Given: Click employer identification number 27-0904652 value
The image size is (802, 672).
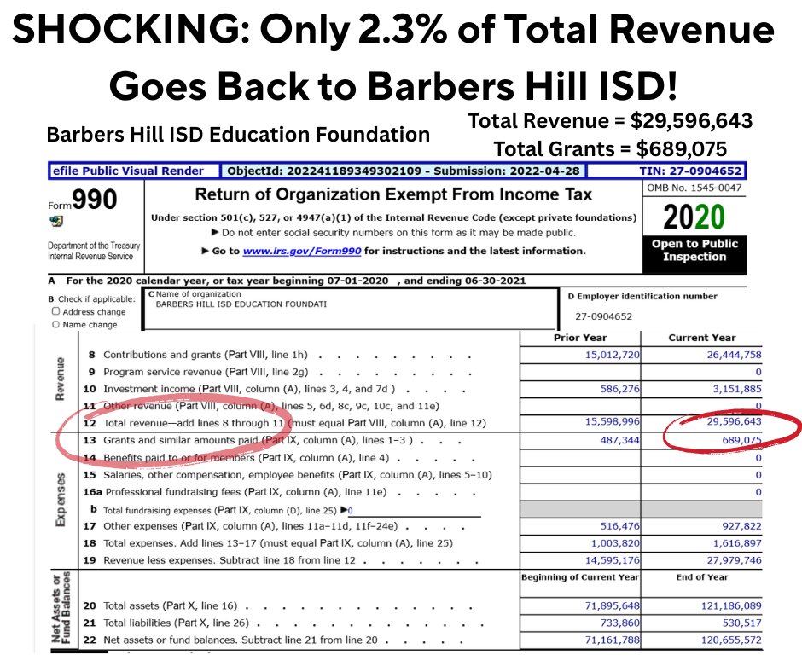Looking at the screenshot, I should 603,316.
